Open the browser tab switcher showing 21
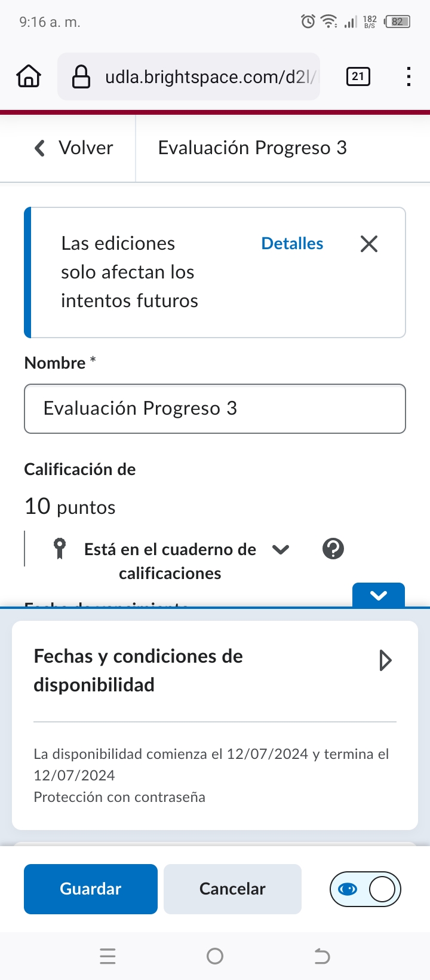This screenshot has width=430, height=980. 358,76
